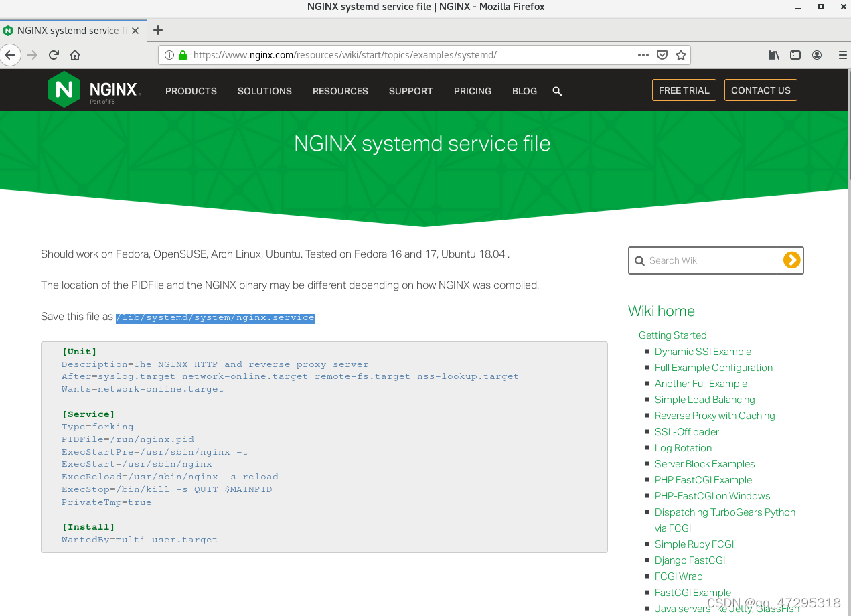Click the [Install] section header
The width and height of the screenshot is (851, 616).
(x=88, y=527)
